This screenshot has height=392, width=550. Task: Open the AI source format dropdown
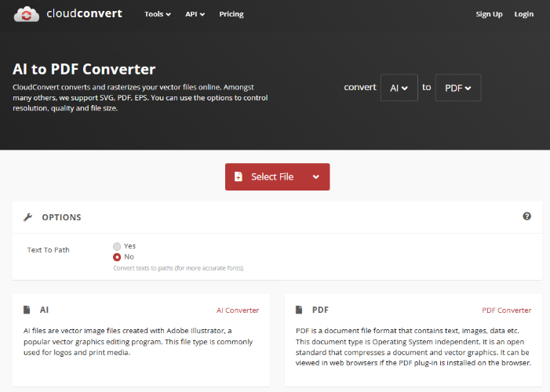pos(399,88)
